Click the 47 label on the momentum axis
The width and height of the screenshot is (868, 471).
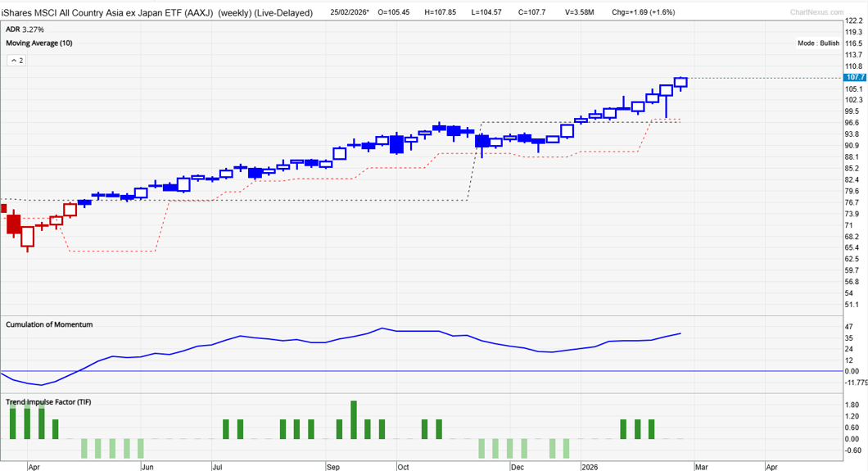[849, 327]
